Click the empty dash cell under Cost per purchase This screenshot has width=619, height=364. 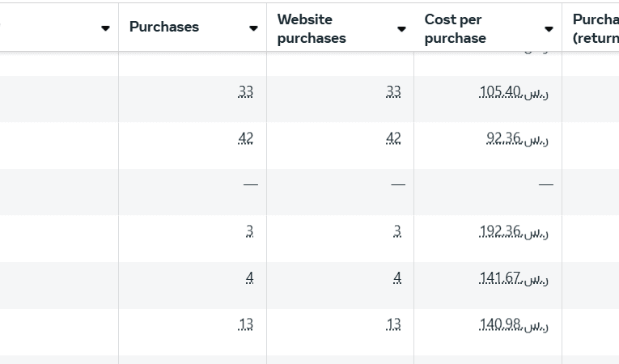click(x=546, y=185)
